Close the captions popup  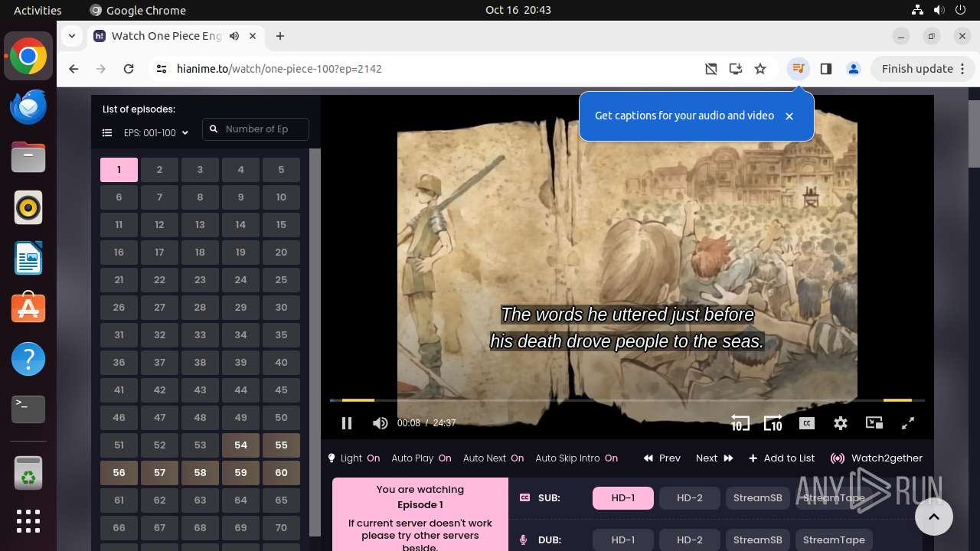(x=789, y=116)
